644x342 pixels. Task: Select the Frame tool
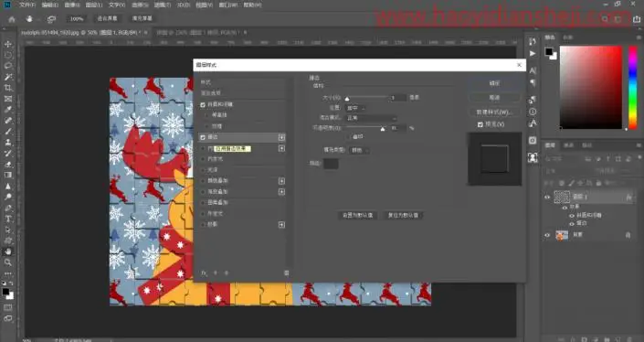8,99
